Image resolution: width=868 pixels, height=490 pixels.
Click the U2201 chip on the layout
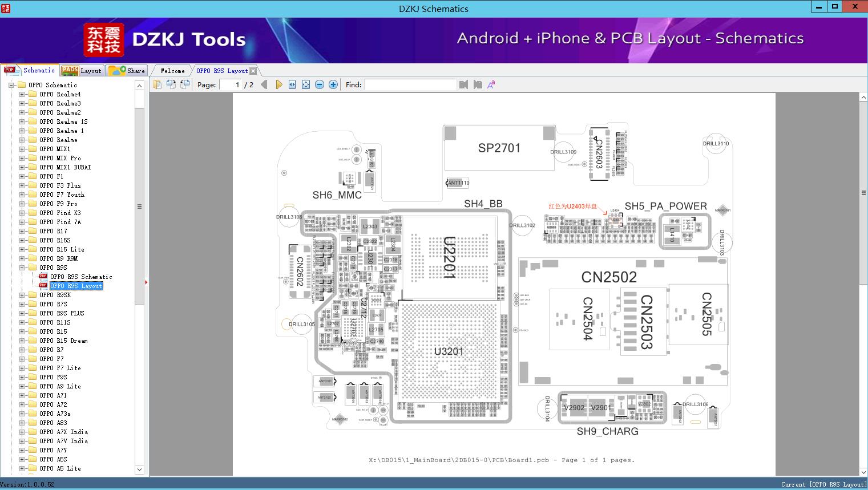coord(450,257)
